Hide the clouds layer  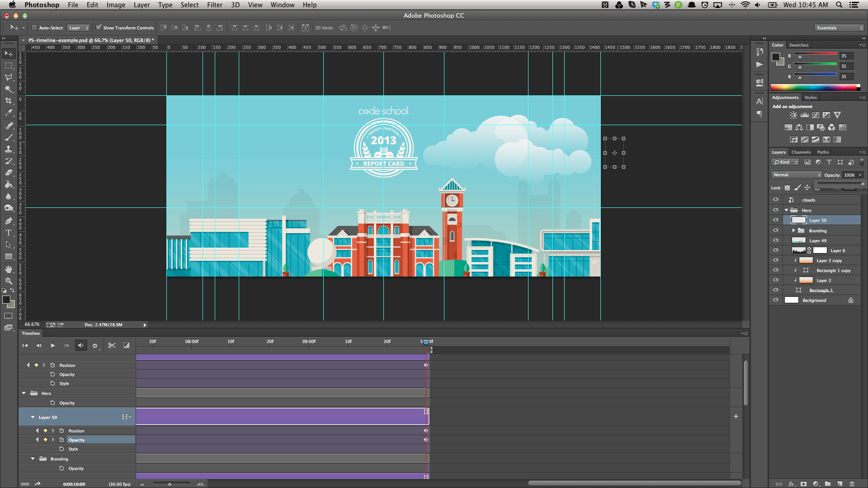776,200
